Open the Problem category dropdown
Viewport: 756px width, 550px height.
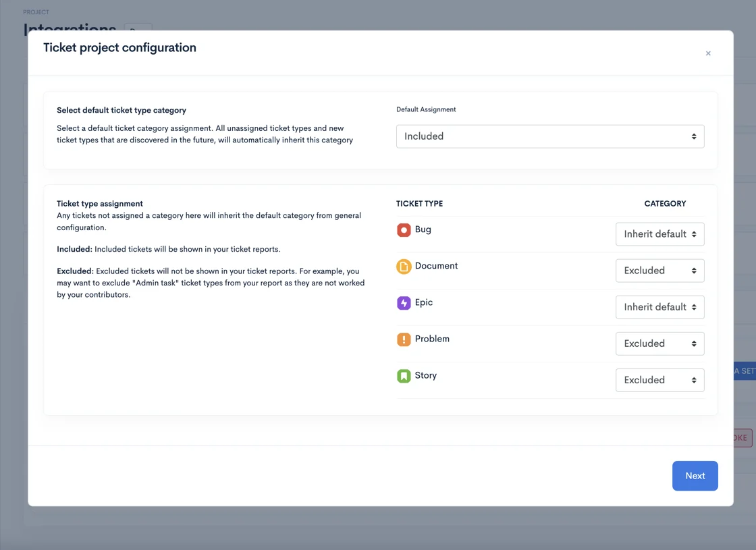click(659, 343)
